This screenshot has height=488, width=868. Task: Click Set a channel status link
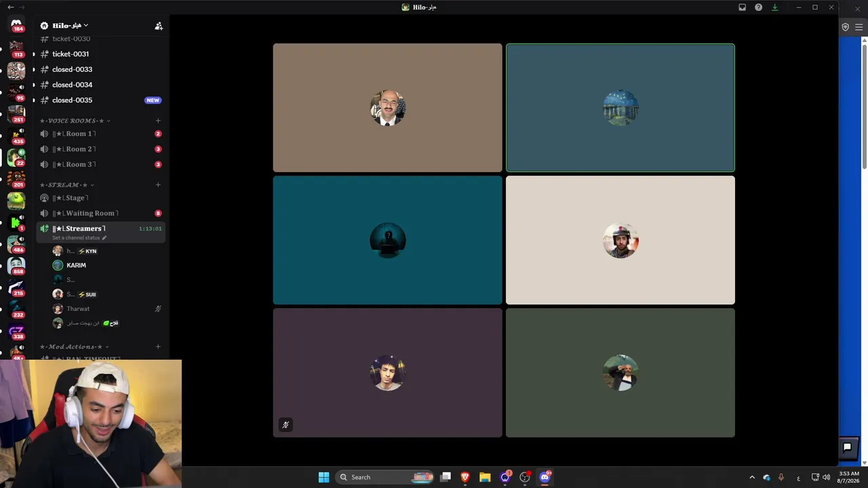point(76,238)
